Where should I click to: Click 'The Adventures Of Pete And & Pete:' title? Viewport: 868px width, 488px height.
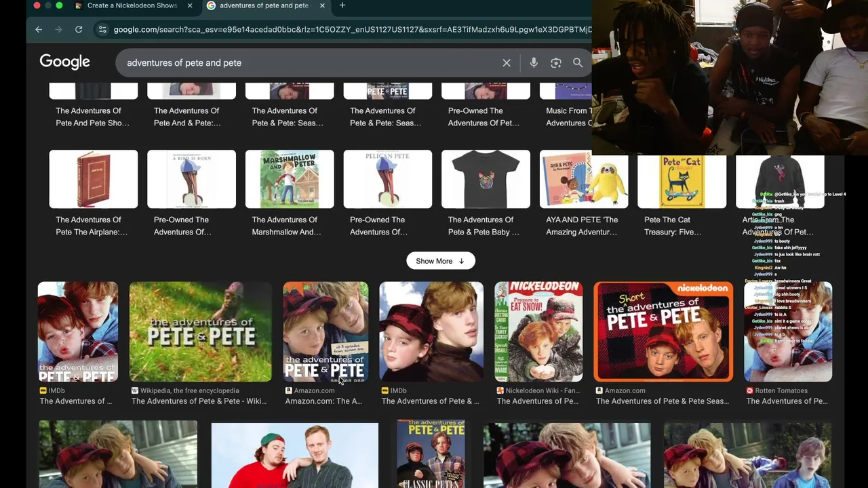point(187,117)
